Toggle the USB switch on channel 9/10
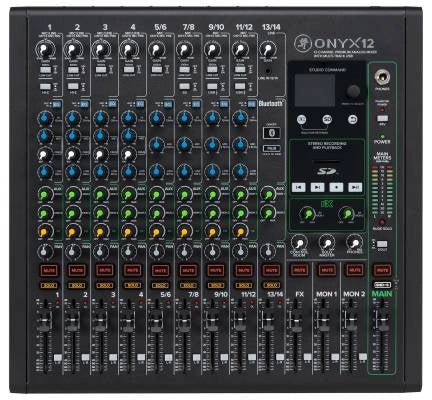 212,86
